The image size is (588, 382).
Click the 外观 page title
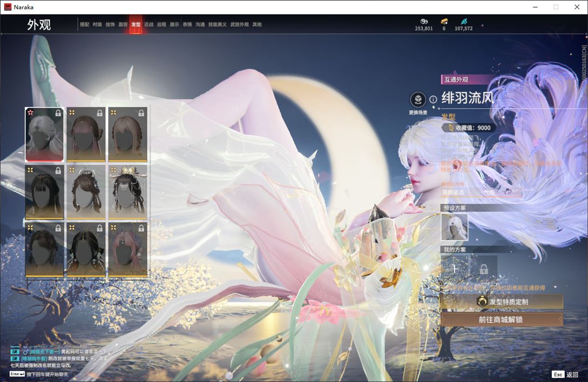tap(39, 25)
